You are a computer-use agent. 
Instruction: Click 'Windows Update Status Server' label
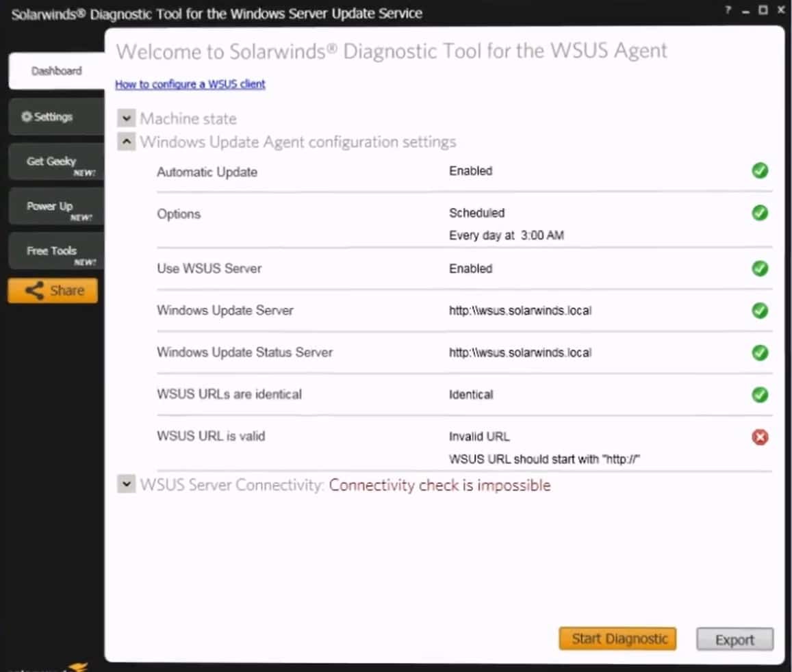coord(244,352)
